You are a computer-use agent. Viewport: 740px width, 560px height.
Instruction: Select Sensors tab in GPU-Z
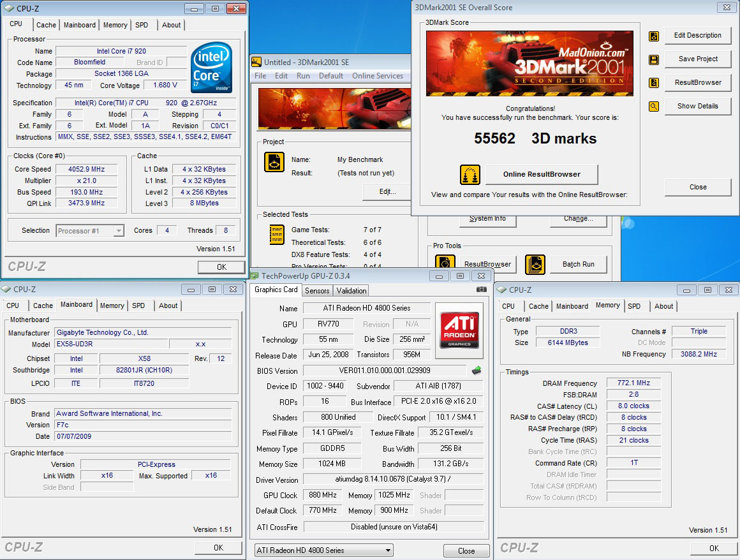click(316, 291)
